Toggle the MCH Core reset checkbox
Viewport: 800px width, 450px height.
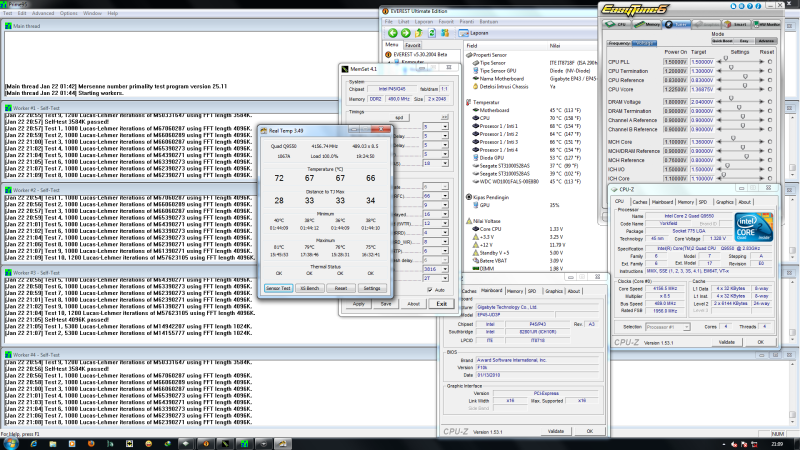point(770,142)
